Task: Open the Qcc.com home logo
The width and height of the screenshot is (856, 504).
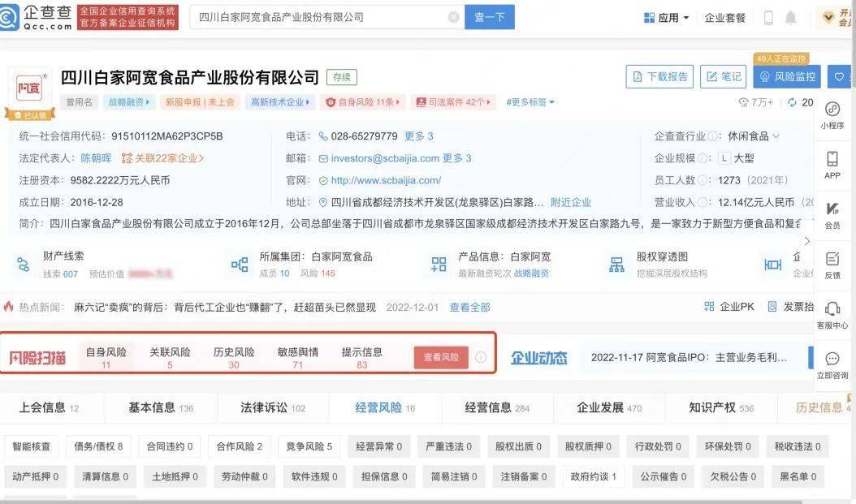Action: tap(37, 18)
